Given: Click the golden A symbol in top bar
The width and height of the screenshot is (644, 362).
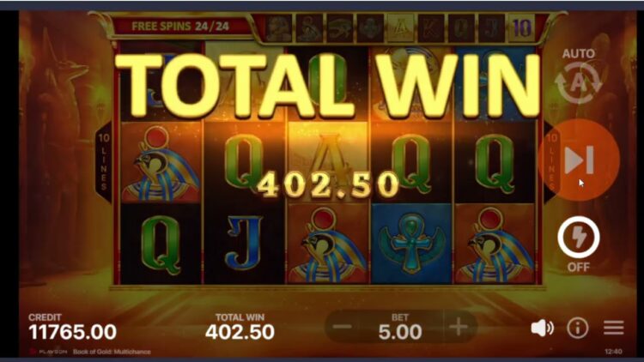Looking at the screenshot, I should click(x=400, y=28).
